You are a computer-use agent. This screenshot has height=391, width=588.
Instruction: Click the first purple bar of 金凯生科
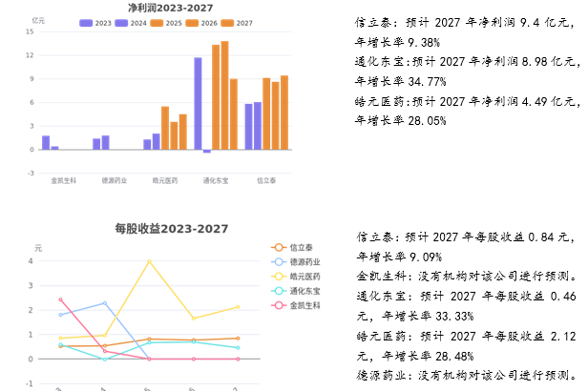tap(46, 143)
